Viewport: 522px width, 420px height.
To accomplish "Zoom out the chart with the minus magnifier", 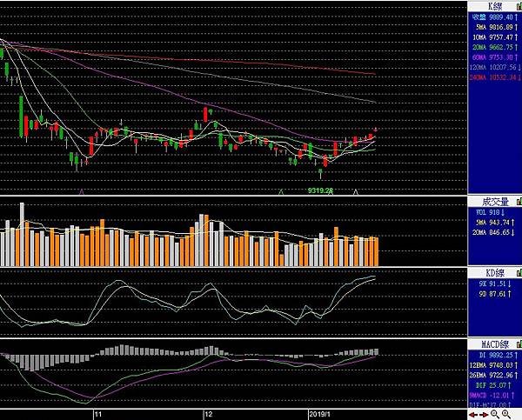I will point(495,414).
